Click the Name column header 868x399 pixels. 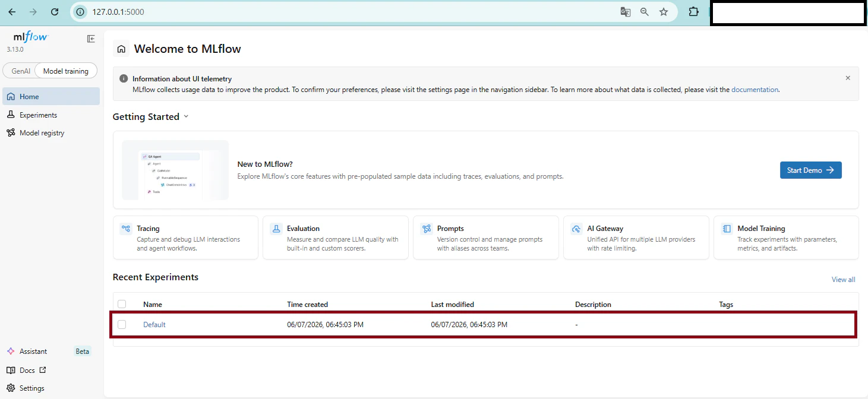point(153,305)
